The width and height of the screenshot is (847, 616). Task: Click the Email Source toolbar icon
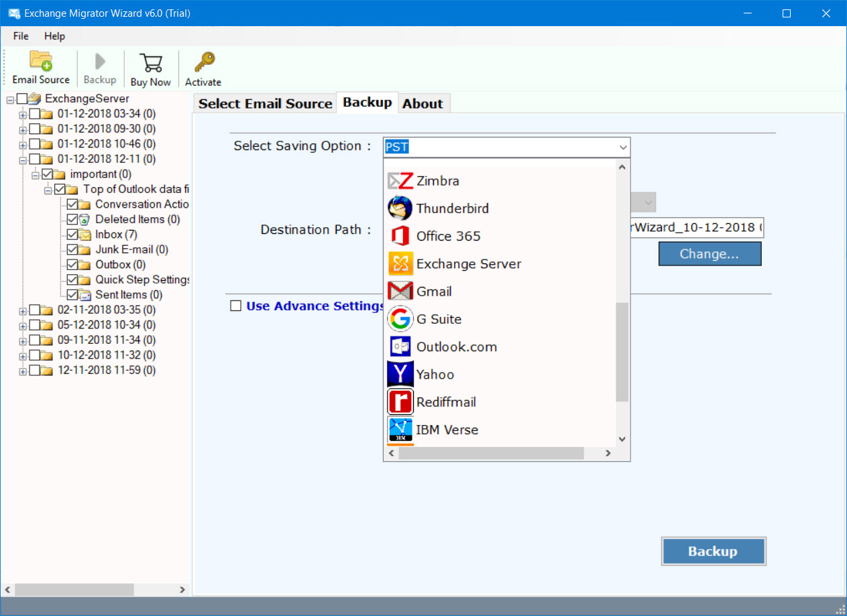pos(41,60)
